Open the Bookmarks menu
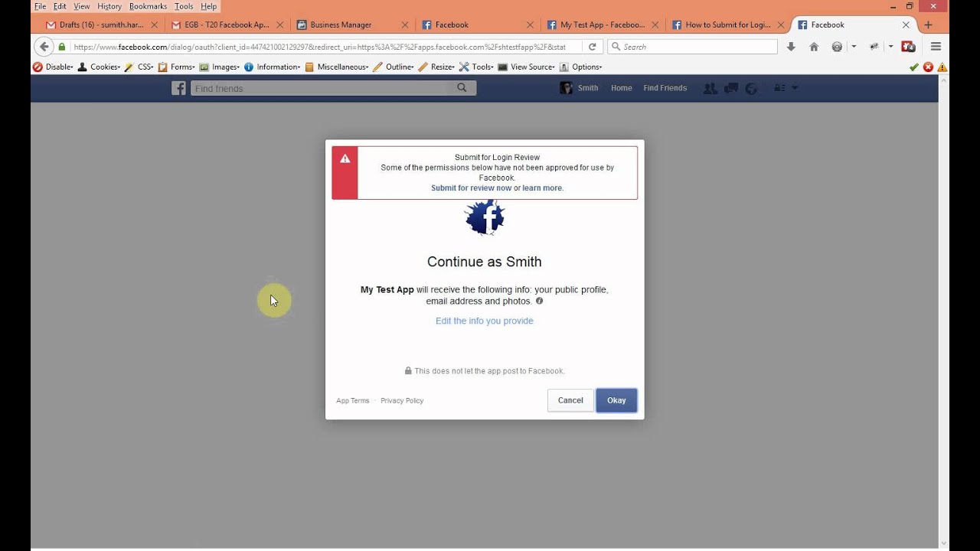The width and height of the screenshot is (980, 551). pos(148,6)
